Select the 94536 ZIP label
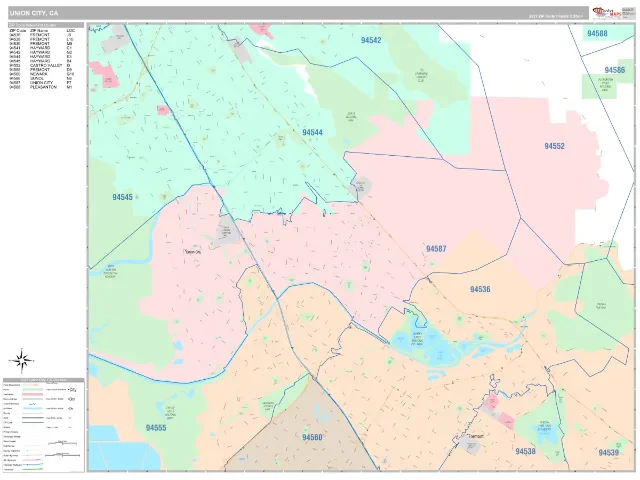The width and height of the screenshot is (640, 480). pyautogui.click(x=480, y=289)
